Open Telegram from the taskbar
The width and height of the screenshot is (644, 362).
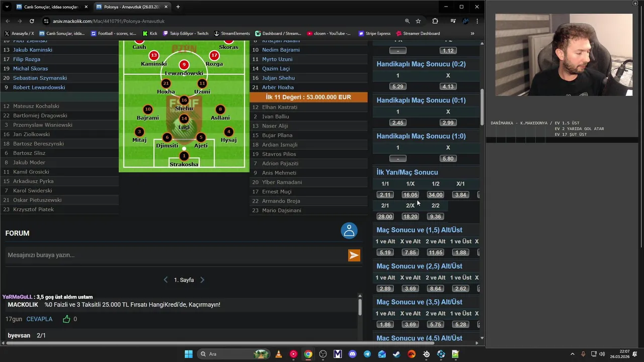point(367,354)
